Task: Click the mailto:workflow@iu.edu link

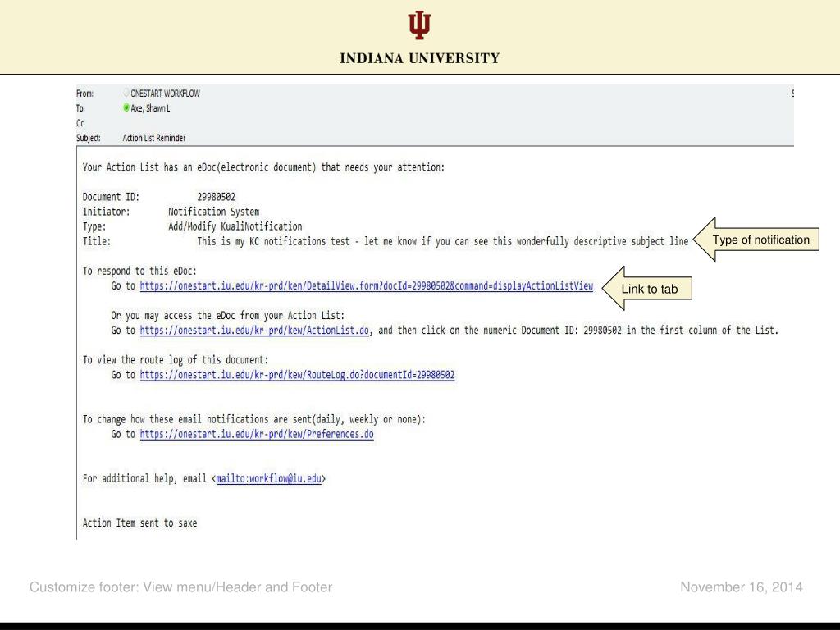Action: point(268,479)
